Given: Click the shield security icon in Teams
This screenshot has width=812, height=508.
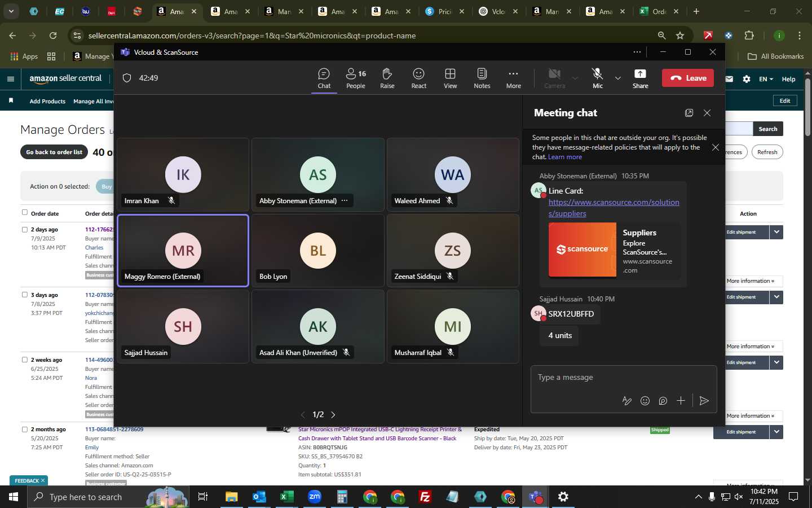Looking at the screenshot, I should [127, 78].
